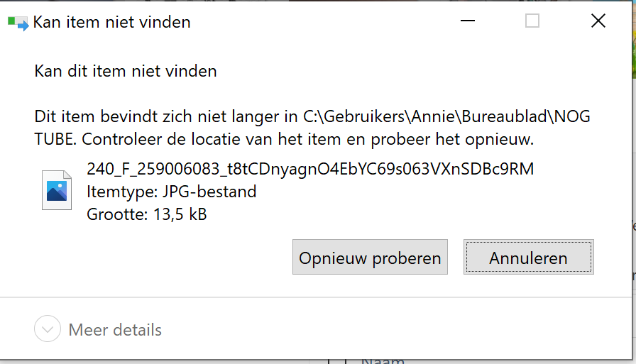
Task: Close the dialog with the X icon
Action: click(x=598, y=21)
